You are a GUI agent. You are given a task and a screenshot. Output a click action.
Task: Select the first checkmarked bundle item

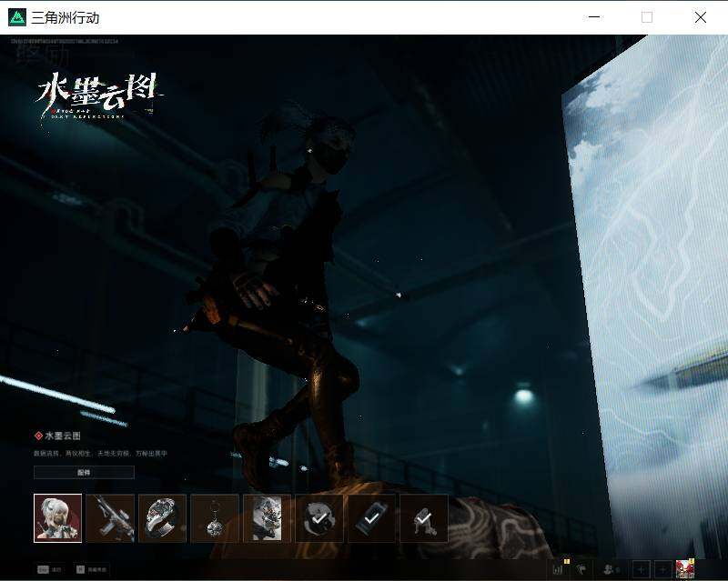(319, 518)
